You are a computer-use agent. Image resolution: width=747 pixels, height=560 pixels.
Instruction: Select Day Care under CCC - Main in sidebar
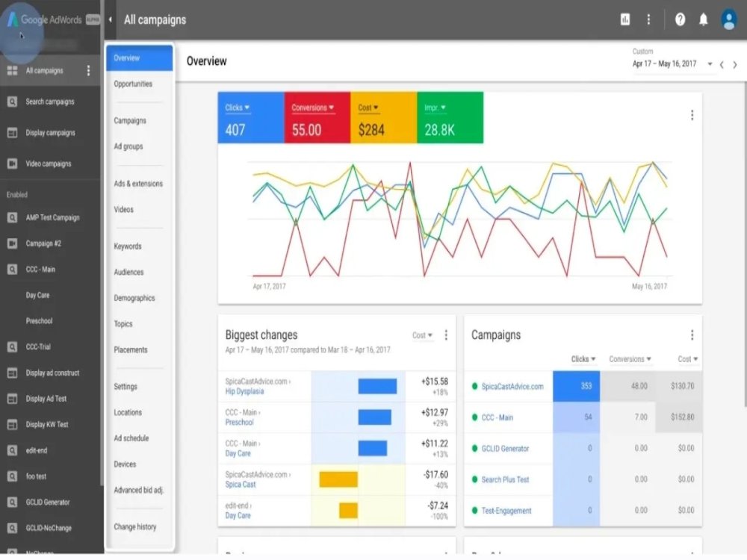(x=37, y=295)
